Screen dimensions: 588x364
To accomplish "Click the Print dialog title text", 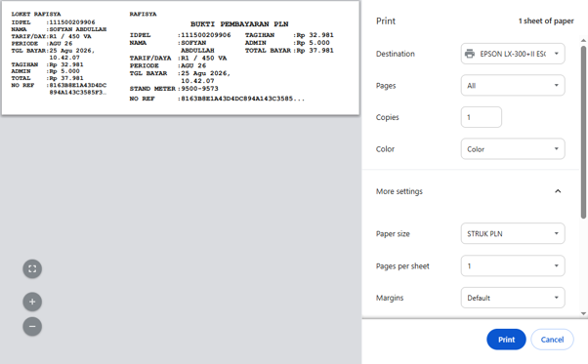I will [x=386, y=20].
